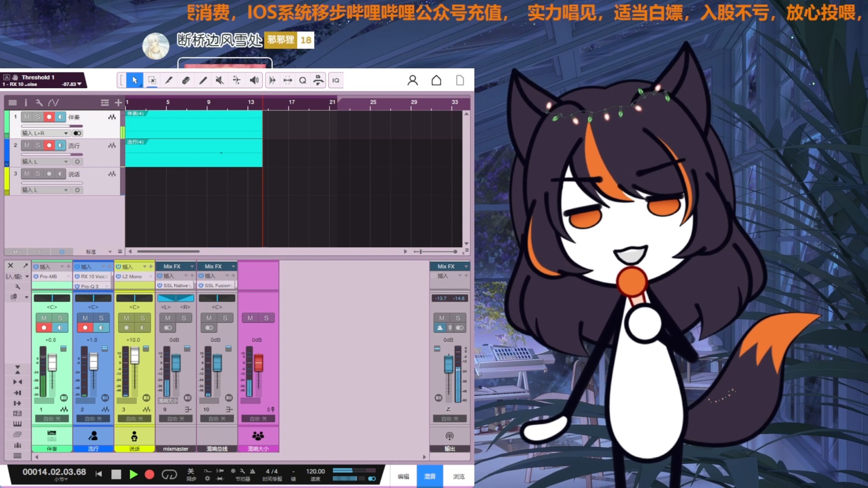Open the 小节 timebase dropdown
Image resolution: width=868 pixels, height=488 pixels.
[x=61, y=479]
